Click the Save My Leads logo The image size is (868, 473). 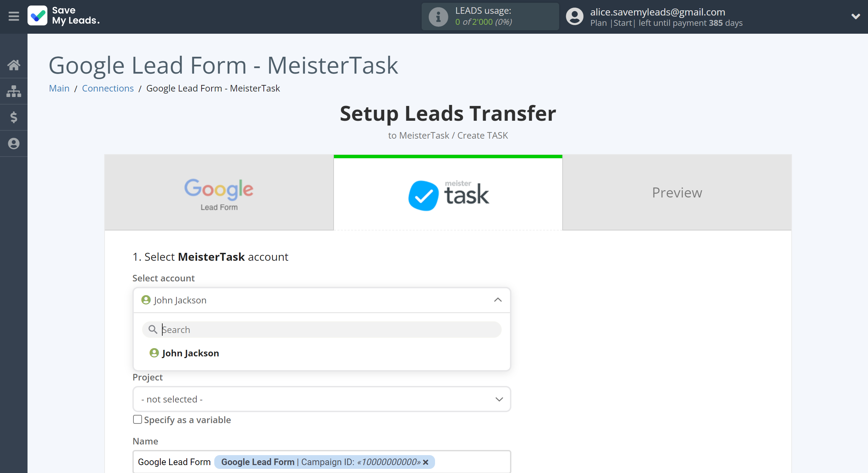(x=64, y=16)
